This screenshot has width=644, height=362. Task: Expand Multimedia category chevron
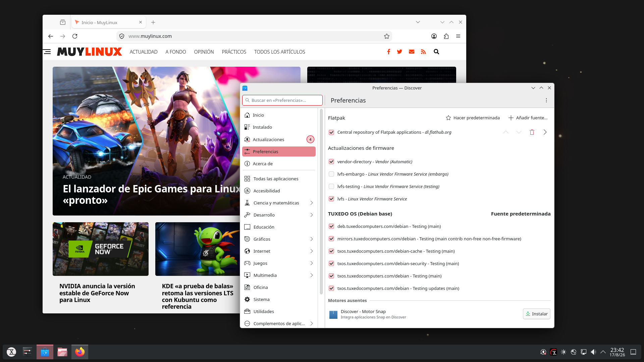[x=312, y=275]
